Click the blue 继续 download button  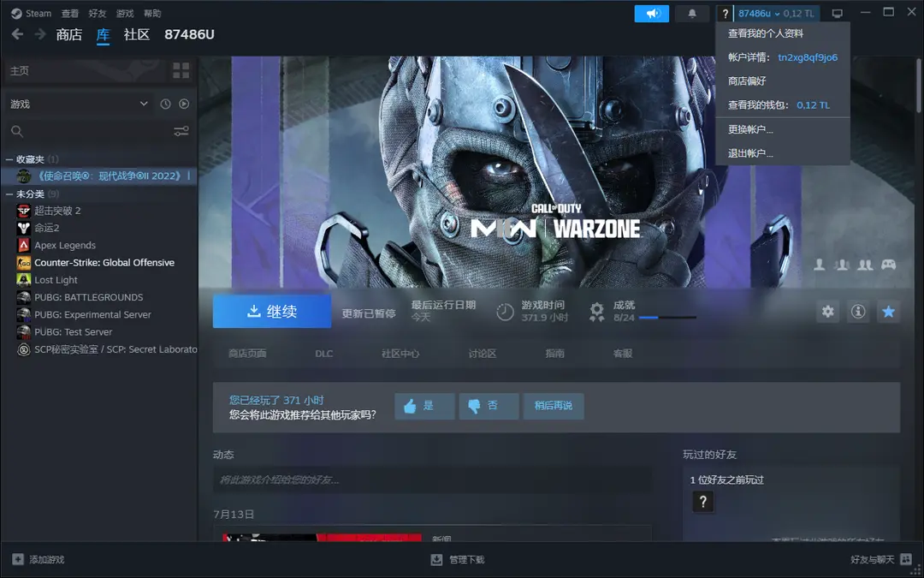click(272, 311)
